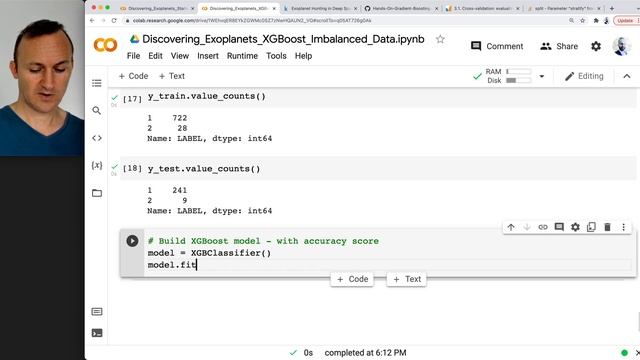
Task: Open notebook settings gear
Action: (x=596, y=46)
